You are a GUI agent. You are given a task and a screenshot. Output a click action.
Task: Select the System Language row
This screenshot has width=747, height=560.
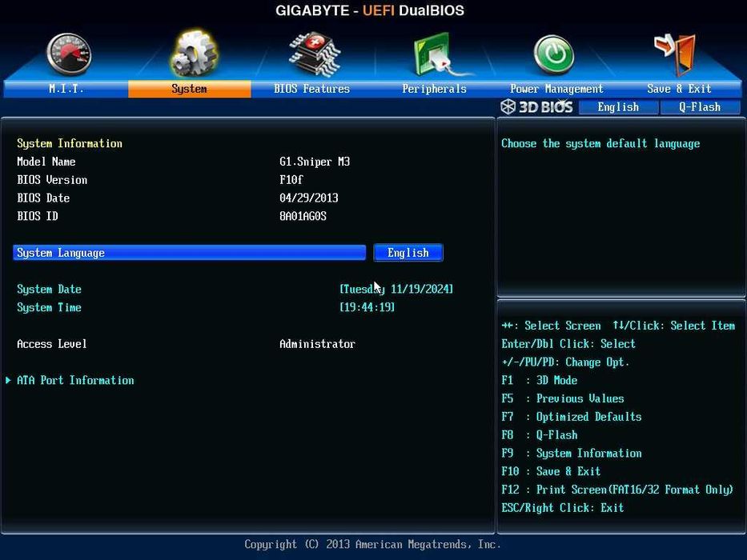(189, 253)
